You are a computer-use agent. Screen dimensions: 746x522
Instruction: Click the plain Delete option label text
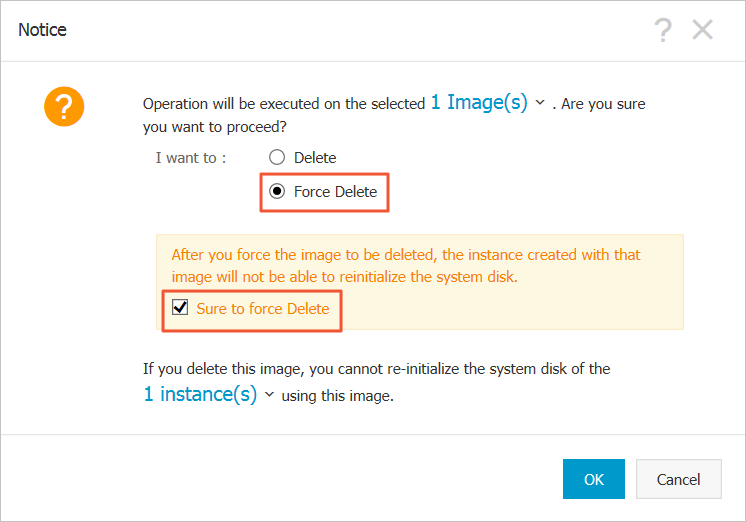click(x=315, y=158)
